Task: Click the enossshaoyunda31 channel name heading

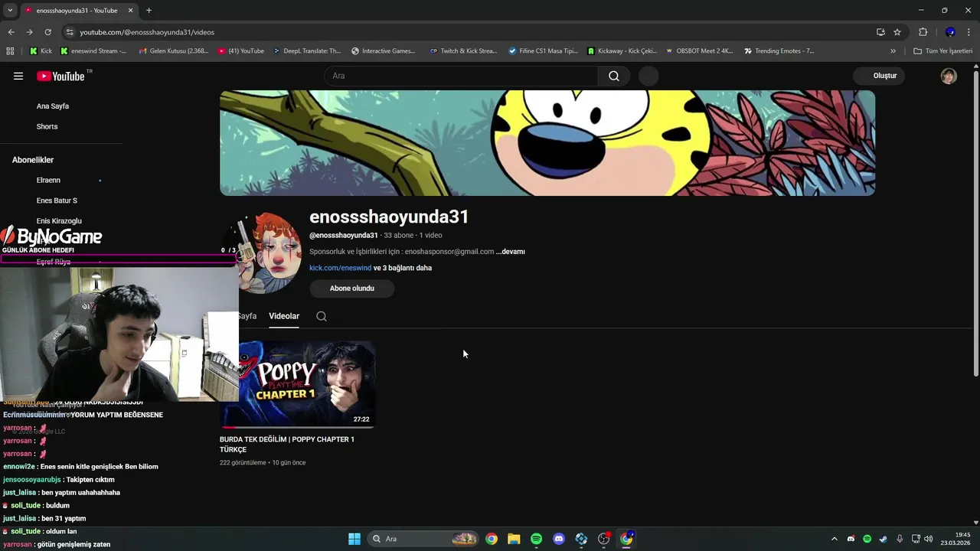Action: pyautogui.click(x=389, y=217)
